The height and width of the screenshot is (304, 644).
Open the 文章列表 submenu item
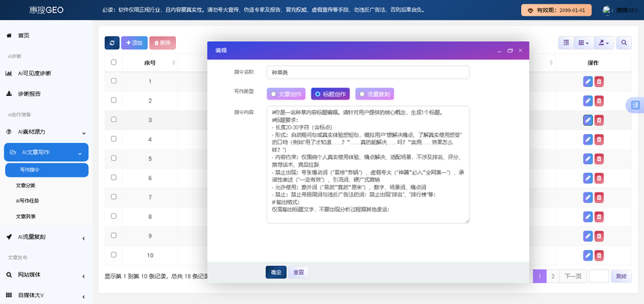[25, 216]
